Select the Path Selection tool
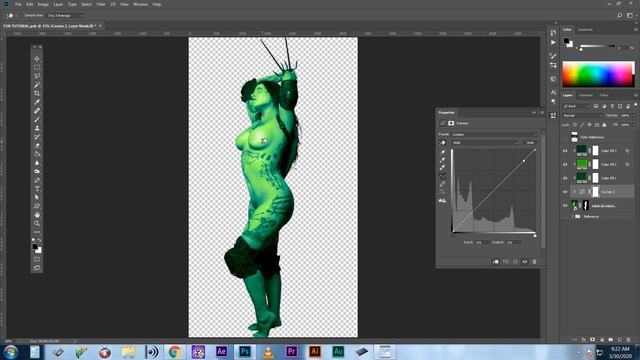The image size is (640, 360). coord(37,197)
